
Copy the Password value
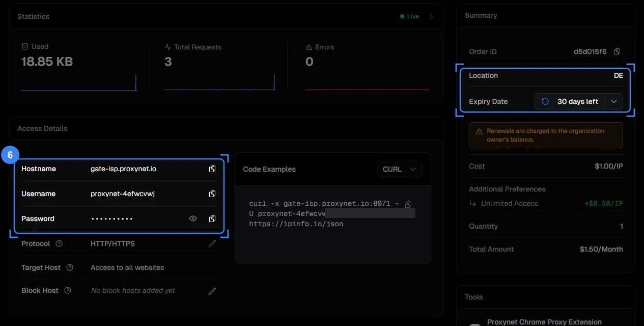(x=212, y=219)
